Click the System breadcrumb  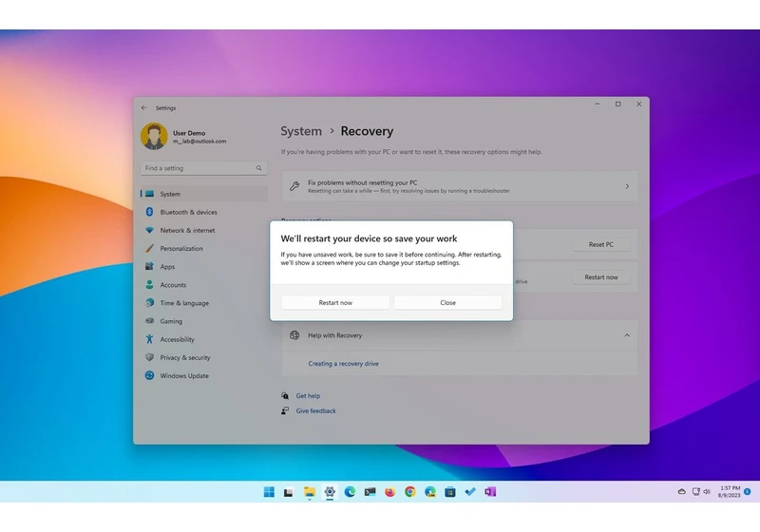pos(301,131)
